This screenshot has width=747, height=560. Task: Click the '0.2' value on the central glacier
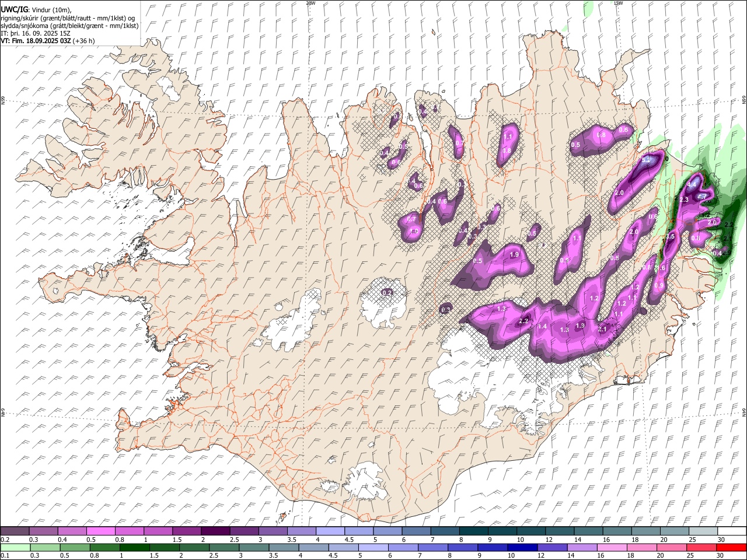click(x=386, y=292)
